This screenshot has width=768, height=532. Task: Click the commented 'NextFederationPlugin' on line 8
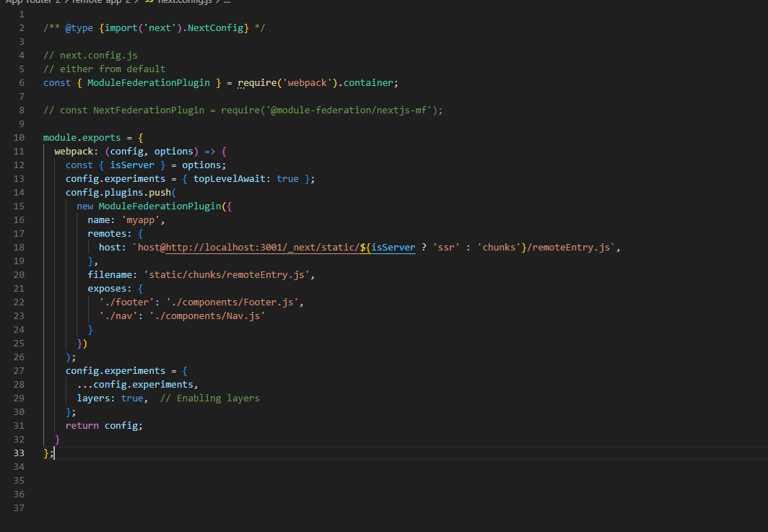point(149,110)
